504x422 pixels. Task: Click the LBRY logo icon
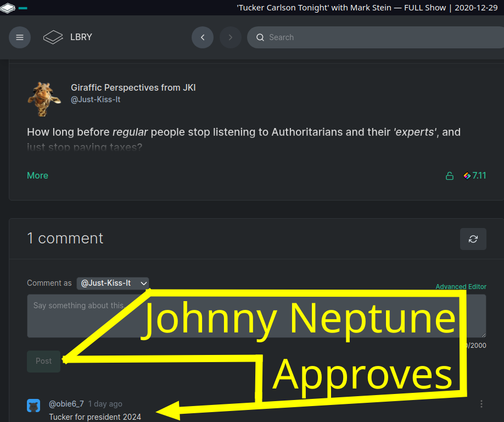[x=53, y=37]
